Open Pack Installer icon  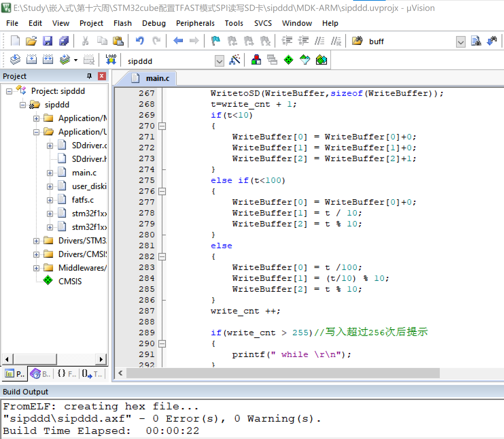click(321, 60)
